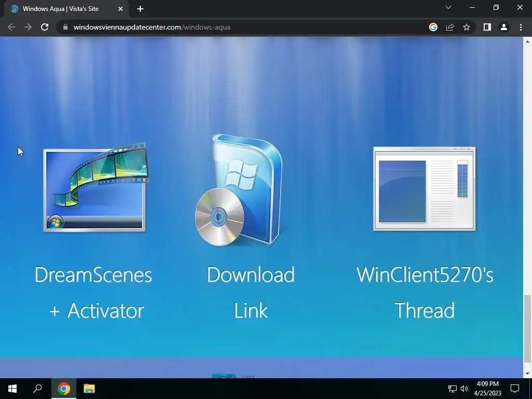The height and width of the screenshot is (399, 532).
Task: Open the Chrome three-dot menu
Action: point(521,27)
